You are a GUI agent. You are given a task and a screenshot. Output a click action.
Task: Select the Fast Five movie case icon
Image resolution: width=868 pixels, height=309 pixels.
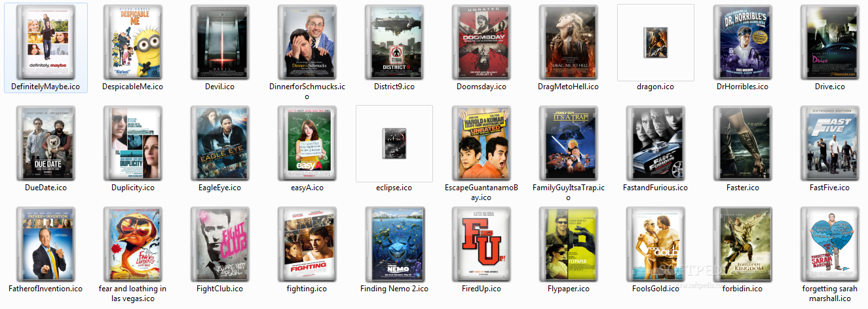pyautogui.click(x=830, y=142)
